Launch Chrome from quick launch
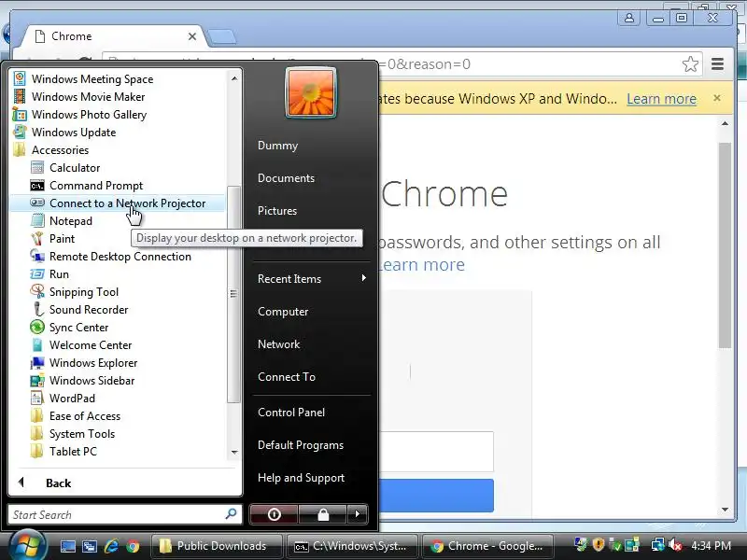This screenshot has width=747, height=560. point(133,546)
